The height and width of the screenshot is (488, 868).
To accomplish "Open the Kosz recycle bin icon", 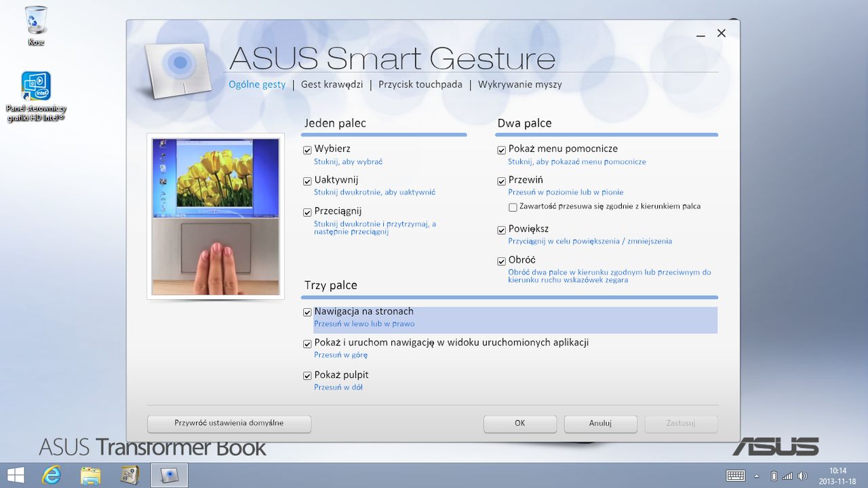I will [x=36, y=25].
